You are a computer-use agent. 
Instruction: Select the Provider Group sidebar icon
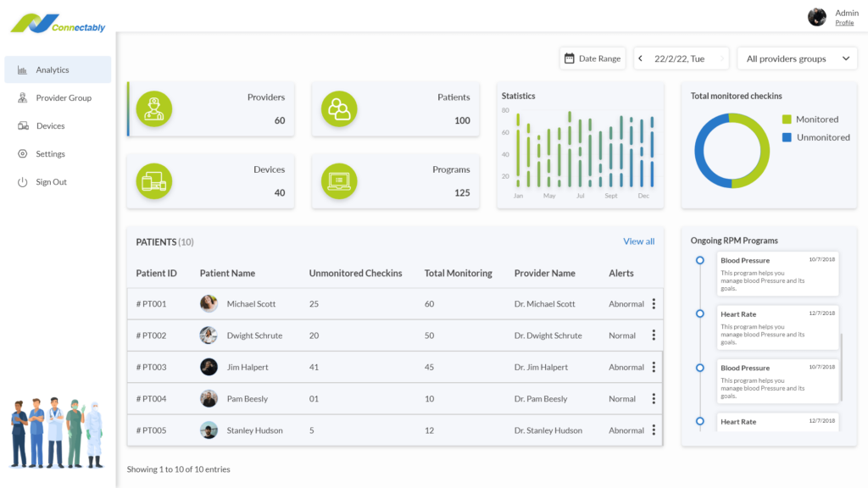24,97
